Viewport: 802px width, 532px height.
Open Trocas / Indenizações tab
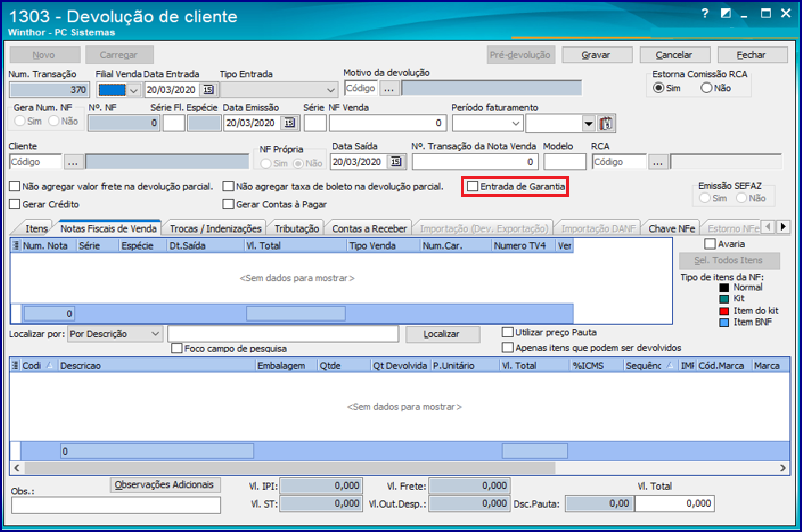click(x=215, y=229)
